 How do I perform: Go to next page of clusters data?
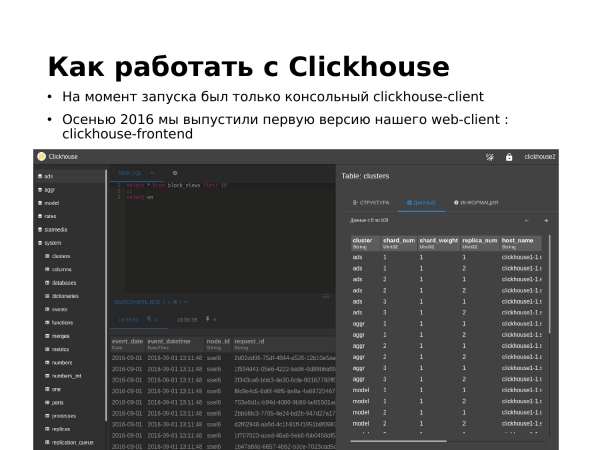tap(546, 220)
